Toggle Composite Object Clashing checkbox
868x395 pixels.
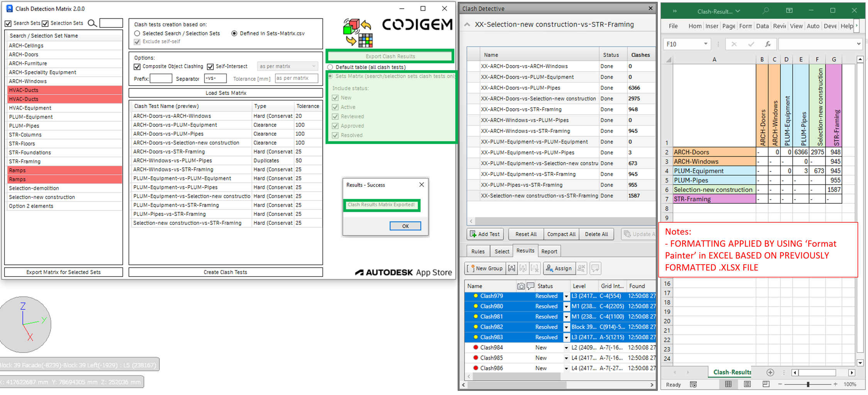point(137,67)
